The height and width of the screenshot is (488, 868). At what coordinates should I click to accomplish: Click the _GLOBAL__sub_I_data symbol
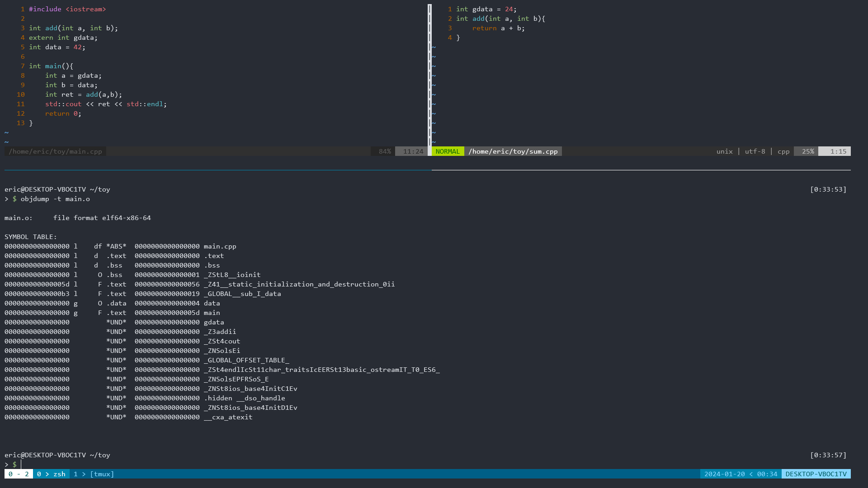[242, 294]
